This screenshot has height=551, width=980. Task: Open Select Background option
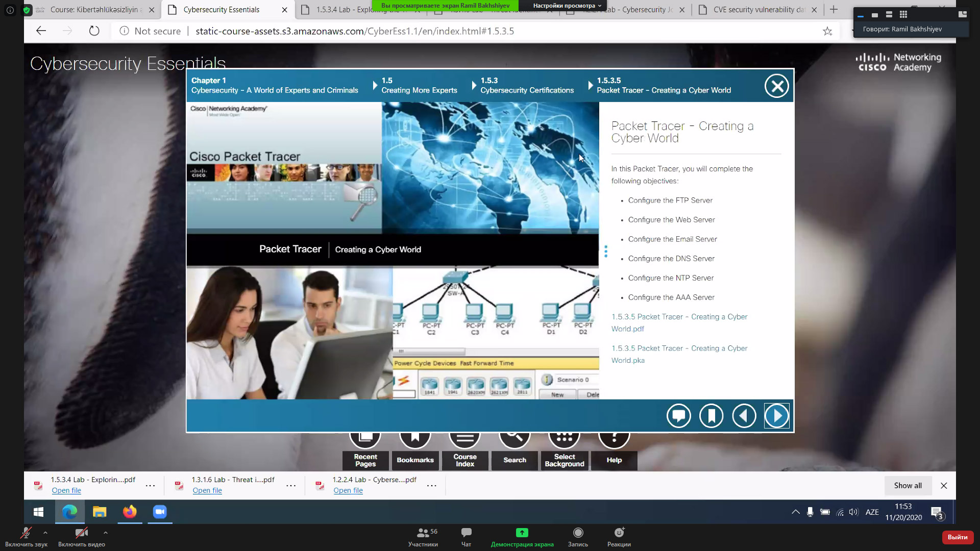[x=564, y=460]
